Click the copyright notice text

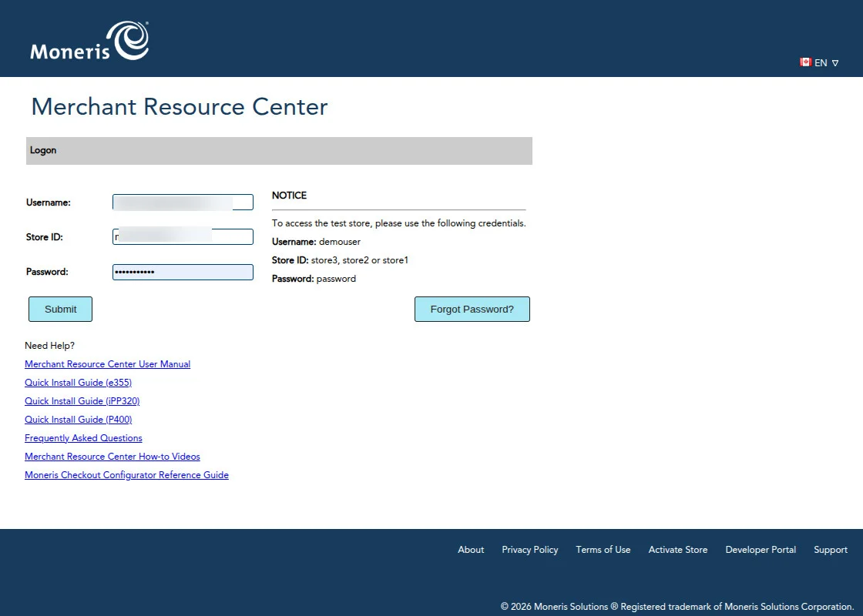click(x=677, y=607)
